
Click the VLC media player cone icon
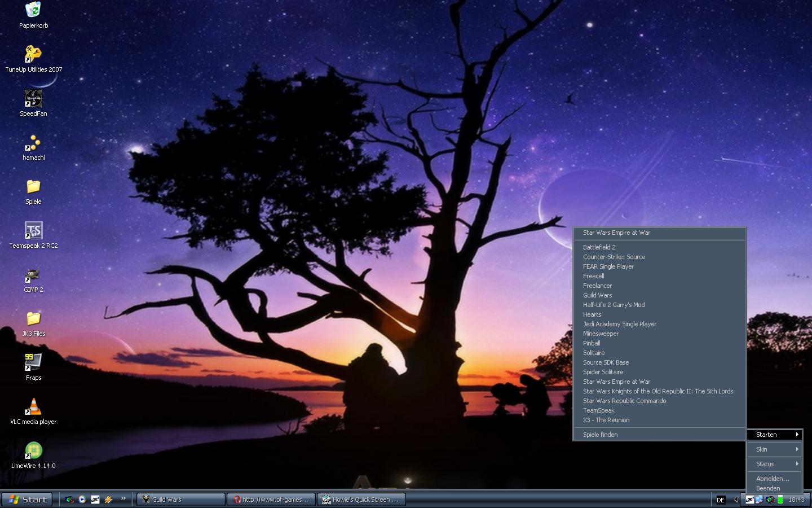pos(33,406)
